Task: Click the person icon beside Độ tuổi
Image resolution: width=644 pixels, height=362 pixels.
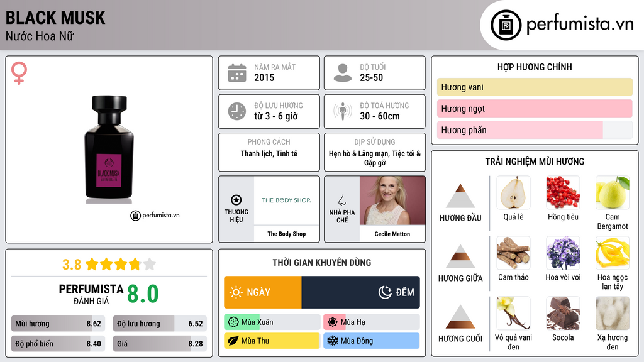Action: click(343, 73)
